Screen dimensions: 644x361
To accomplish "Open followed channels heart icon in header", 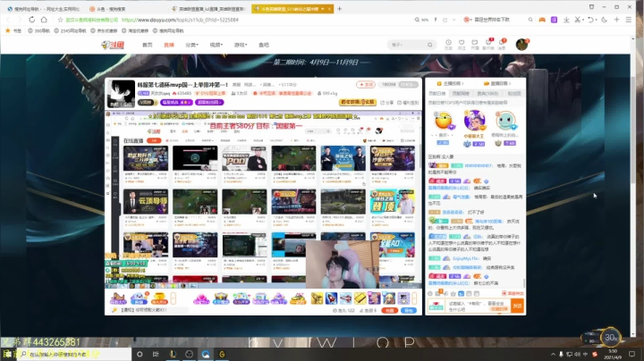I will [x=462, y=44].
